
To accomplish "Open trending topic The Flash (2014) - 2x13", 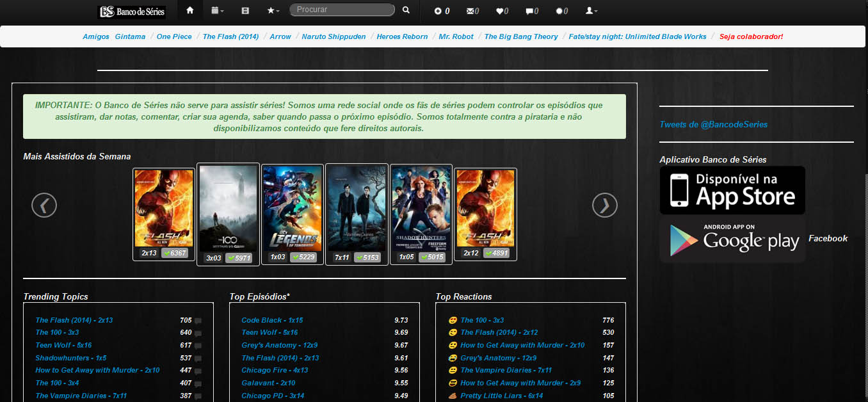I will coord(74,320).
